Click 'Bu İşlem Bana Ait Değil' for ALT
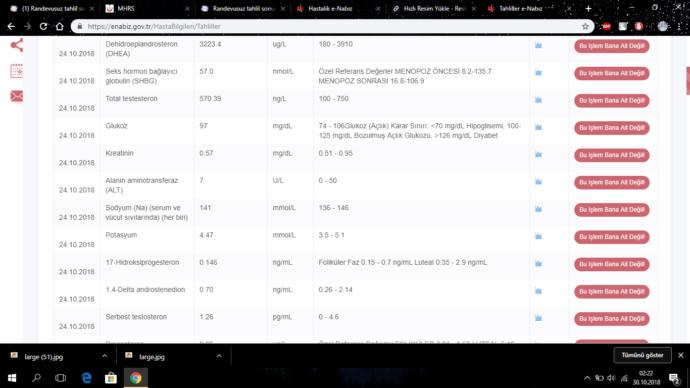Image resolution: width=690 pixels, height=388 pixels. [612, 182]
